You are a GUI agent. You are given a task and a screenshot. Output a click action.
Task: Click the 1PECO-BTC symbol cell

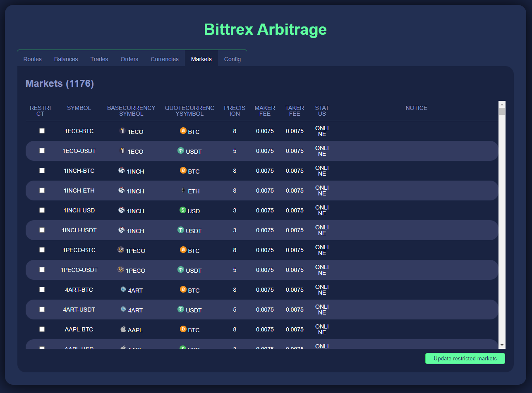coord(79,250)
